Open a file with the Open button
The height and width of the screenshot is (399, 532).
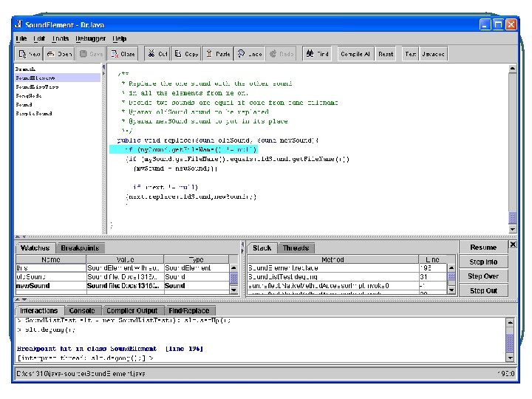click(x=59, y=54)
